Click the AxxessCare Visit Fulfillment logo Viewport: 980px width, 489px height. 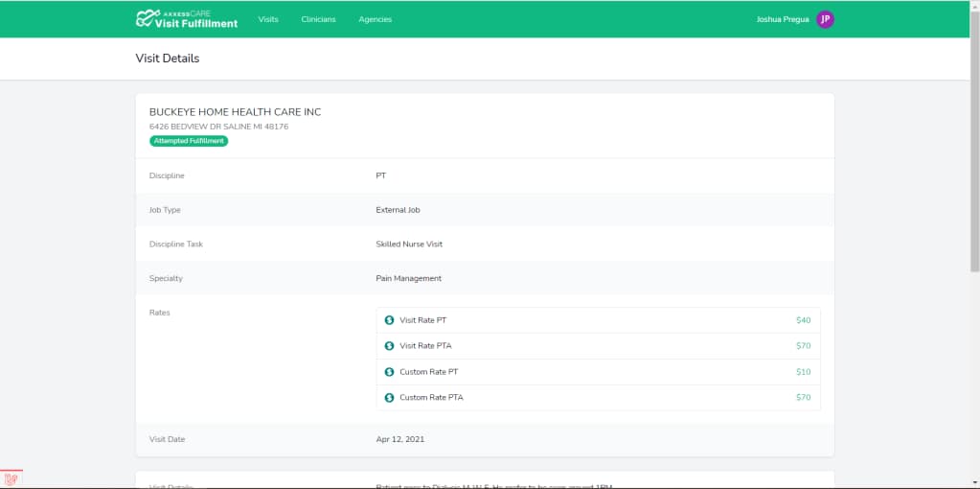186,19
